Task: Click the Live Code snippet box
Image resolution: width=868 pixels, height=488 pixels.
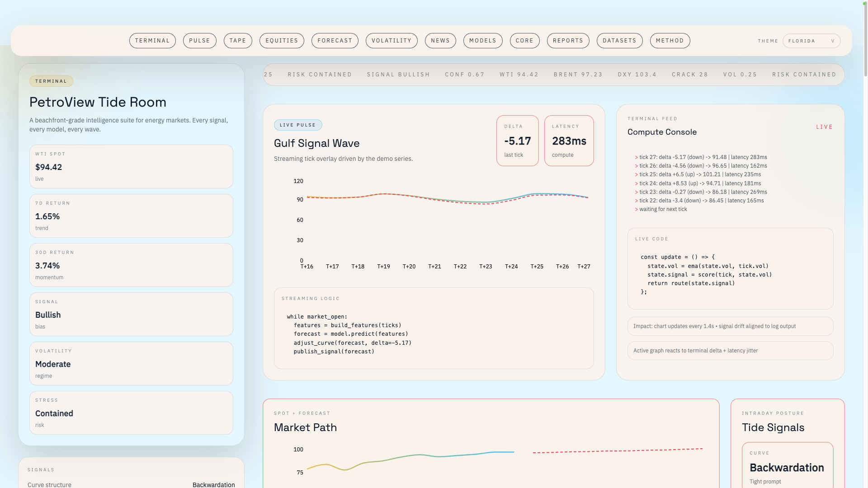Action: point(730,268)
